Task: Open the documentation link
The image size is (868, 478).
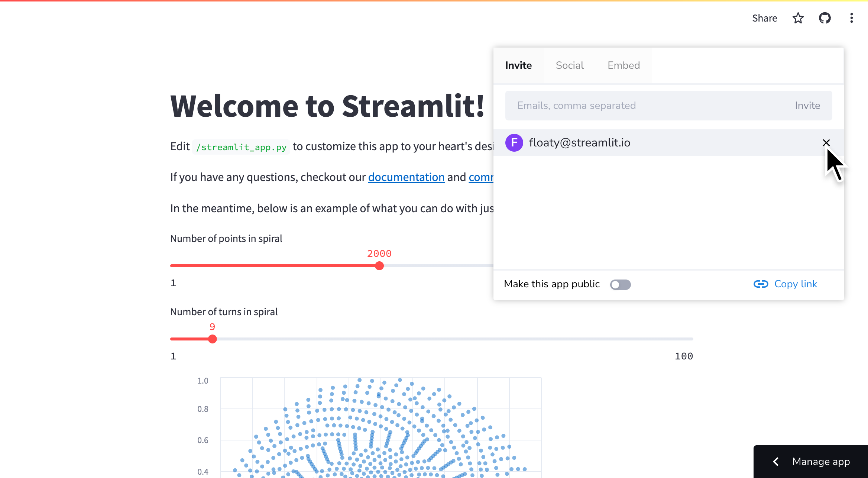Action: [x=406, y=177]
